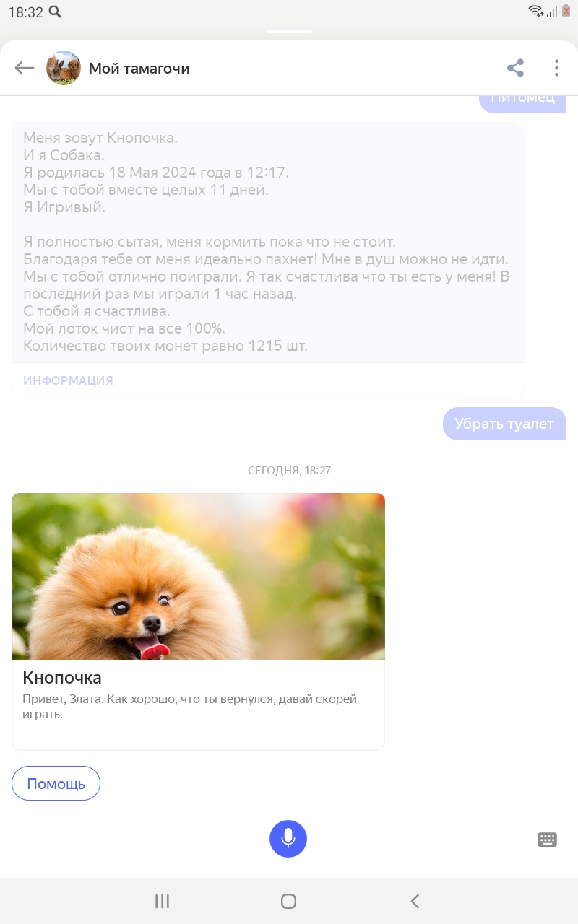Tap the Мой тамагочи avatar picture
The width and height of the screenshot is (578, 924).
click(64, 68)
